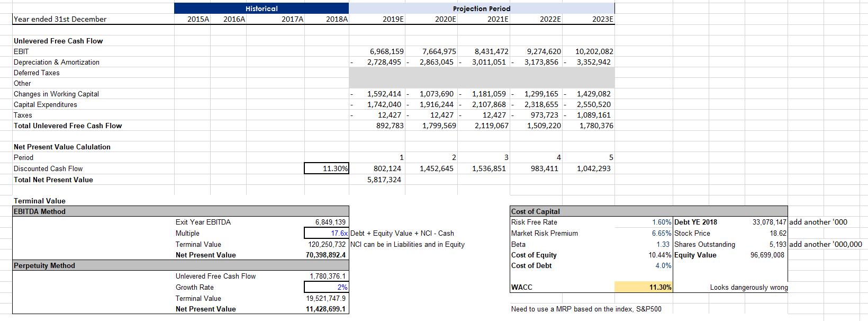Select the EBITDA Method section header

[x=40, y=211]
